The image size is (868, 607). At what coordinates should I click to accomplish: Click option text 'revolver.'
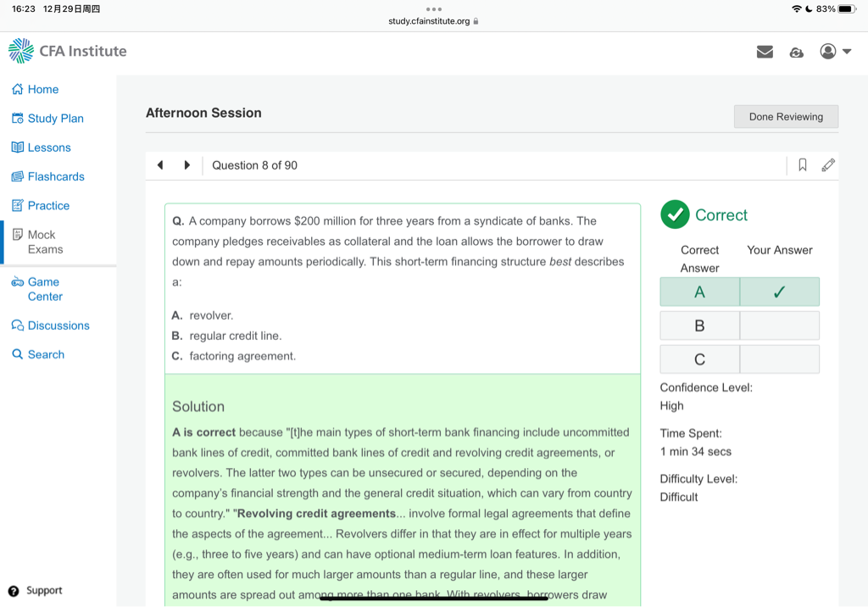(x=211, y=315)
